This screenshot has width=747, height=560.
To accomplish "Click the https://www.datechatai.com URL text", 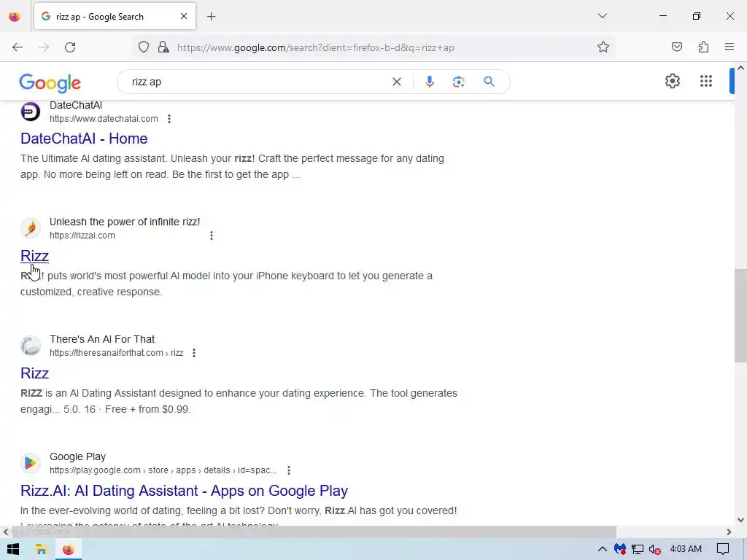I will [104, 119].
